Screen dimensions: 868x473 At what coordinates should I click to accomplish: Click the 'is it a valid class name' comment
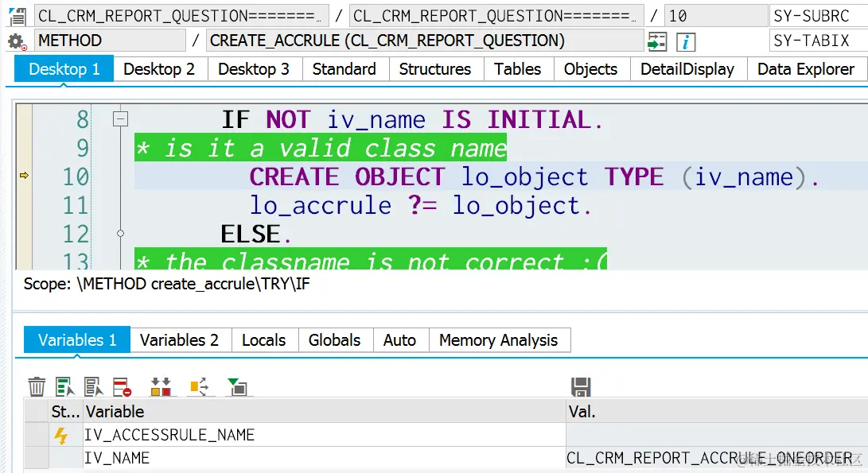coord(321,148)
